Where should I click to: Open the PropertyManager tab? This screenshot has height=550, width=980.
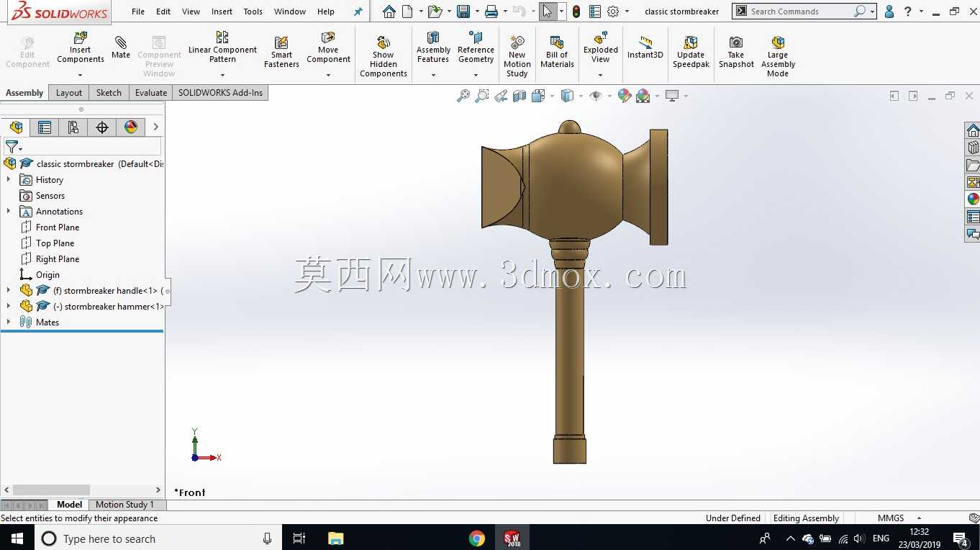[45, 127]
